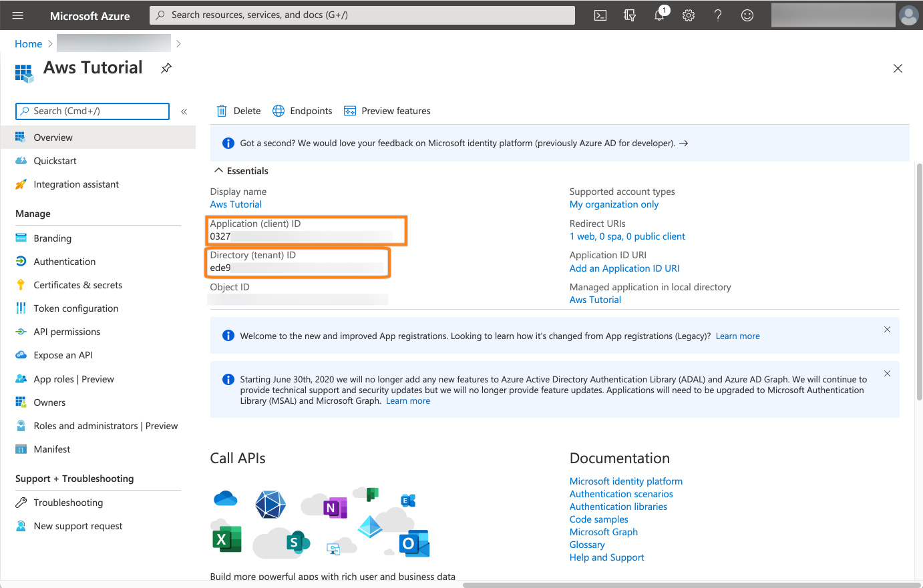923x588 pixels.
Task: Go to API permissions page
Action: [67, 332]
